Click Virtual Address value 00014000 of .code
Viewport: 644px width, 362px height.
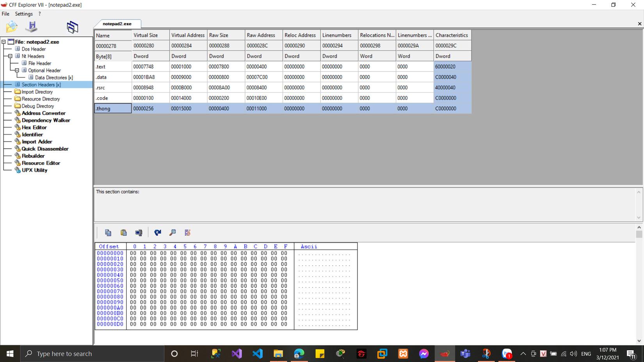188,98
